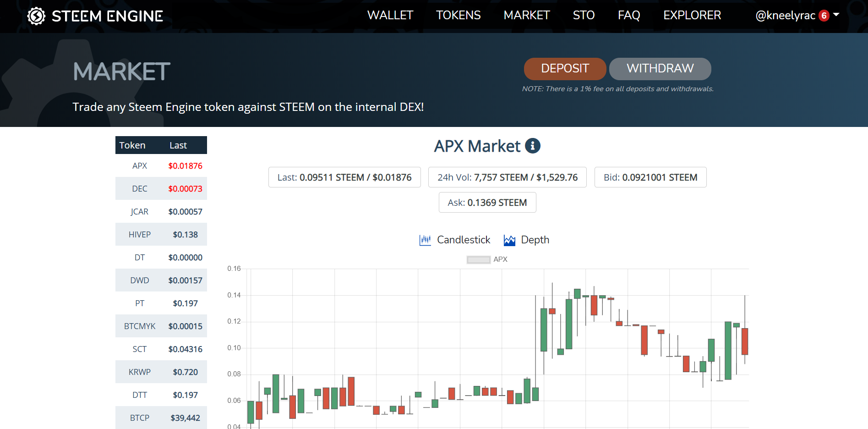This screenshot has height=429, width=868.
Task: Open the notifications badge showing 6
Action: click(824, 16)
